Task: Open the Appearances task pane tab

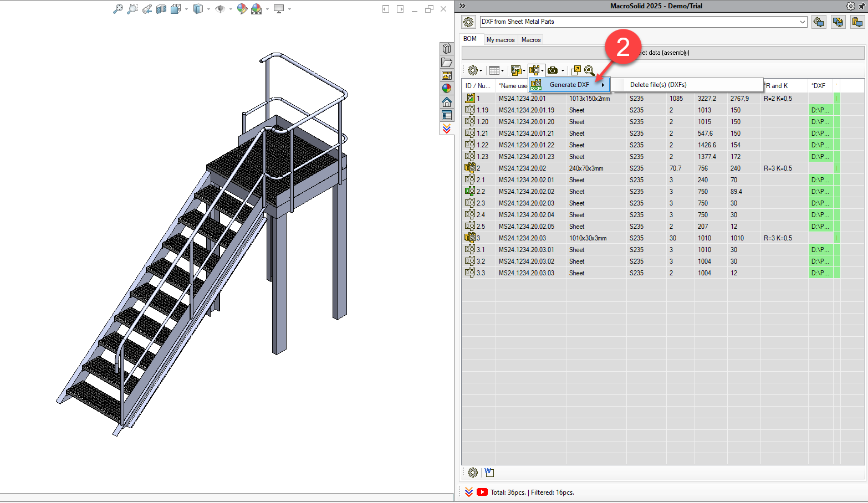Action: 447,89
